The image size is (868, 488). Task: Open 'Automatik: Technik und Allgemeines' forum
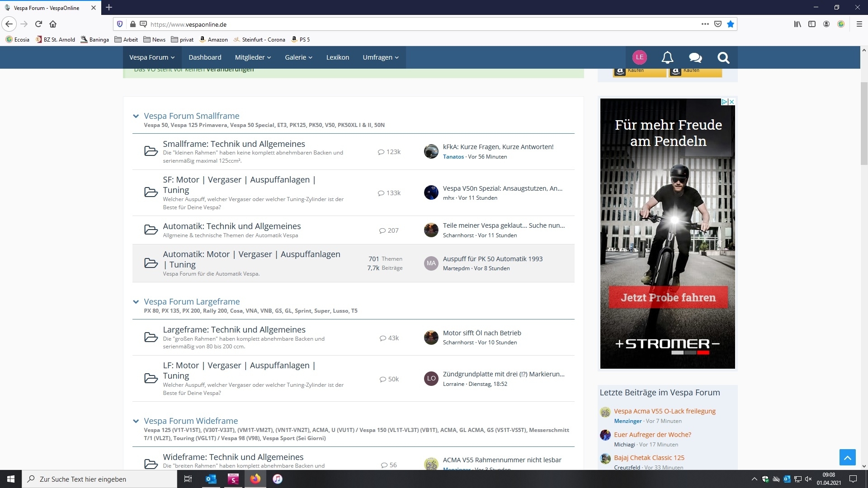pos(231,226)
